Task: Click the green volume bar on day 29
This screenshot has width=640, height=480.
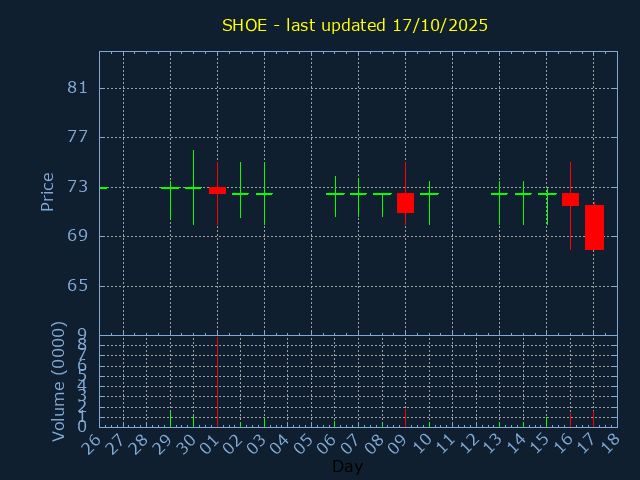Action: coord(170,419)
